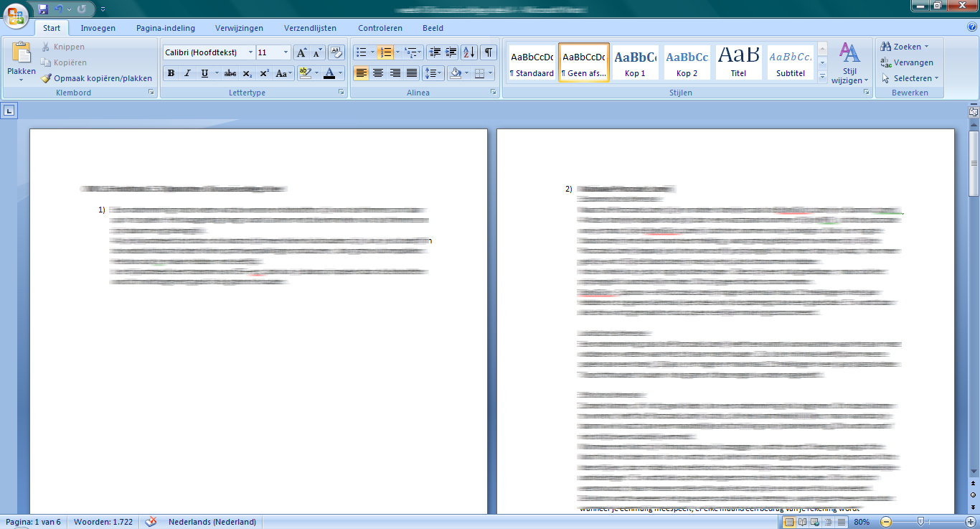Open the Word help question mark
The width and height of the screenshot is (980, 529).
pos(972,27)
